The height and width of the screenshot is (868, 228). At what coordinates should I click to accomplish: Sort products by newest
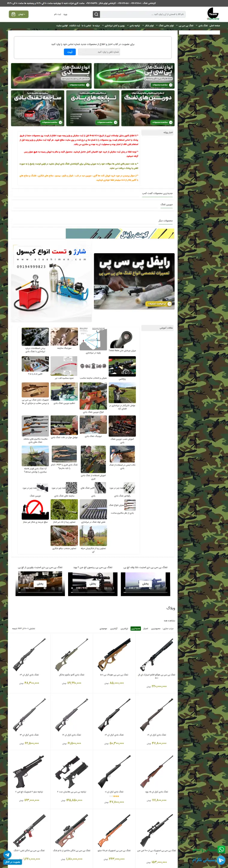(136, 629)
